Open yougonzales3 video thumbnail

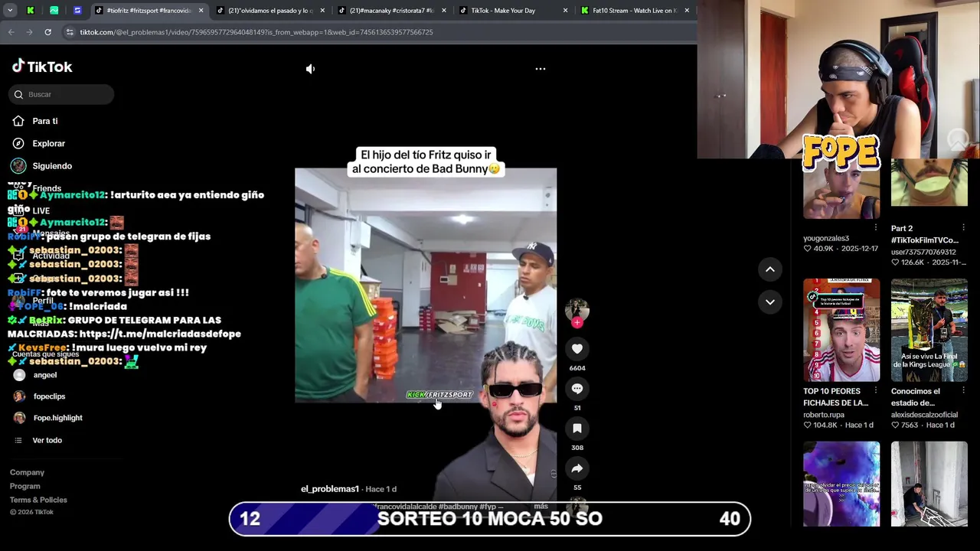pyautogui.click(x=841, y=189)
